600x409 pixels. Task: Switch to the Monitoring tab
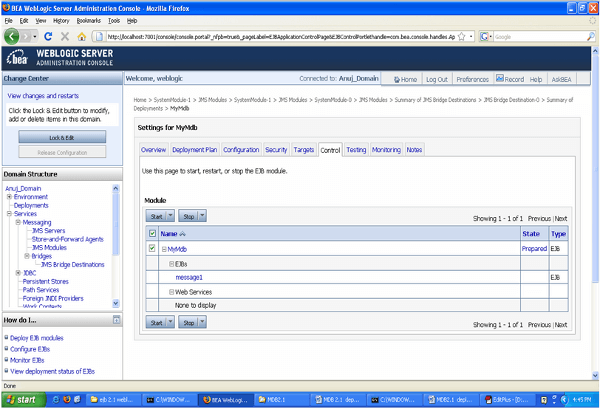[x=386, y=150]
